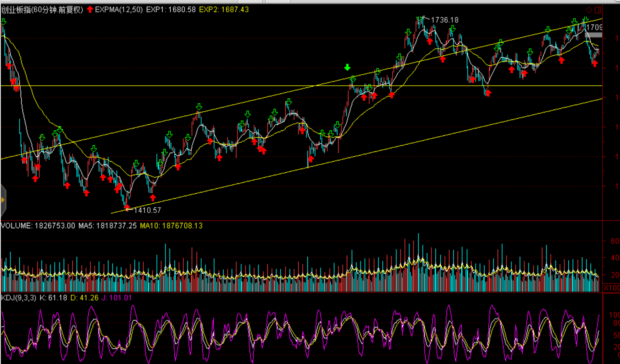620x364 pixels.
Task: Select the MA10 volume average label
Action: [171, 226]
